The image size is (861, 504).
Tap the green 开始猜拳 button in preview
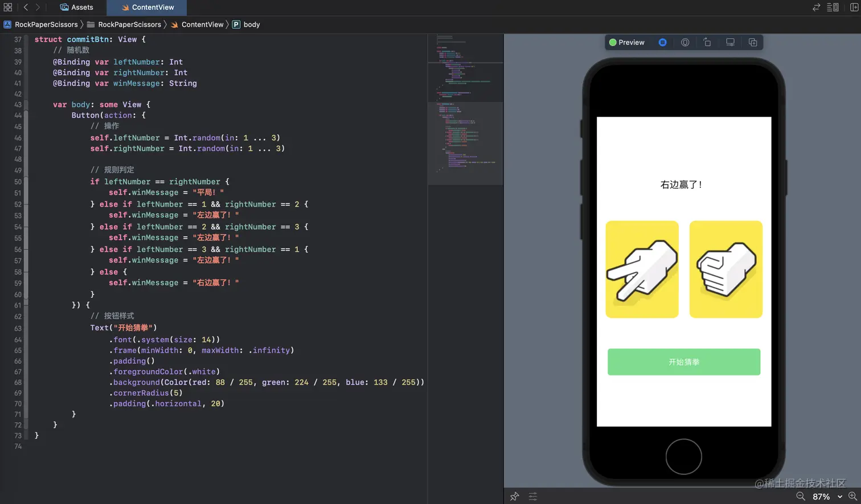point(684,362)
